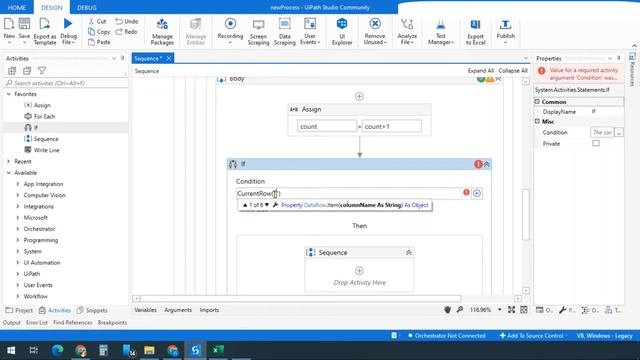Close the Sequence document tab
The image size is (640, 360).
pyautogui.click(x=169, y=58)
